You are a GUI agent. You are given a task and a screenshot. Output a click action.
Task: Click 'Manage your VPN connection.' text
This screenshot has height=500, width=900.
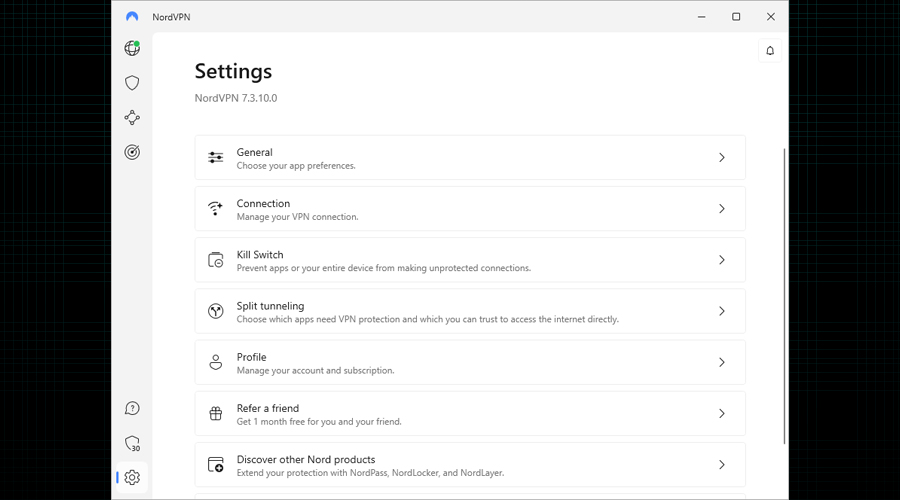tap(297, 217)
